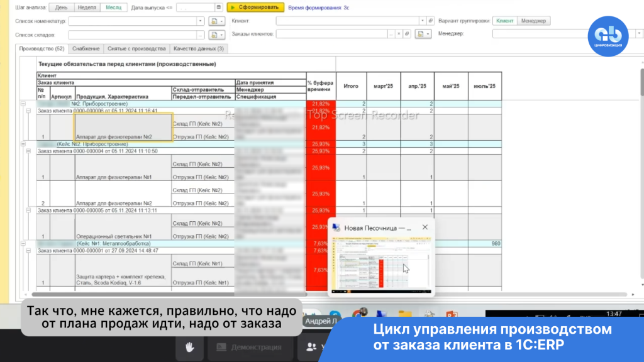Open the calendar picker for Дата выпуска
The height and width of the screenshot is (362, 644).
(x=218, y=8)
